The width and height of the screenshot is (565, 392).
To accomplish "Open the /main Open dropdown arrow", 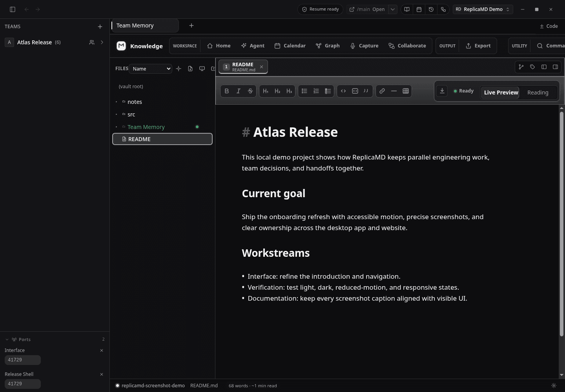I will (393, 9).
